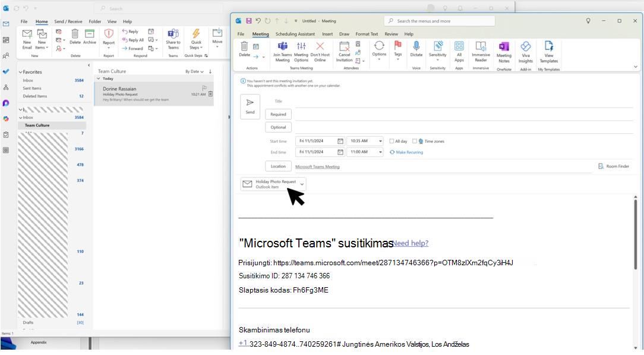This screenshot has width=644, height=355.
Task: Undo last action in meeting window
Action: click(x=258, y=21)
